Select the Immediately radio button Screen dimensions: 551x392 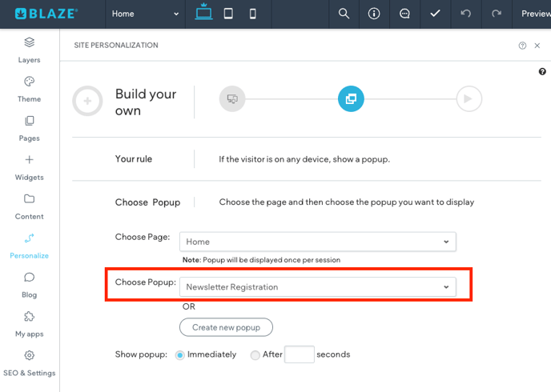(x=180, y=354)
